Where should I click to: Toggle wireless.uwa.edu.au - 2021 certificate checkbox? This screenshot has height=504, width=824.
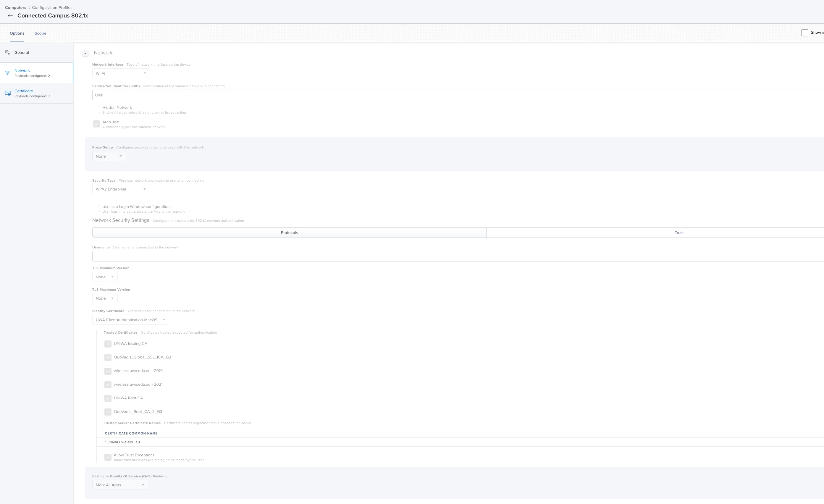[x=108, y=385]
